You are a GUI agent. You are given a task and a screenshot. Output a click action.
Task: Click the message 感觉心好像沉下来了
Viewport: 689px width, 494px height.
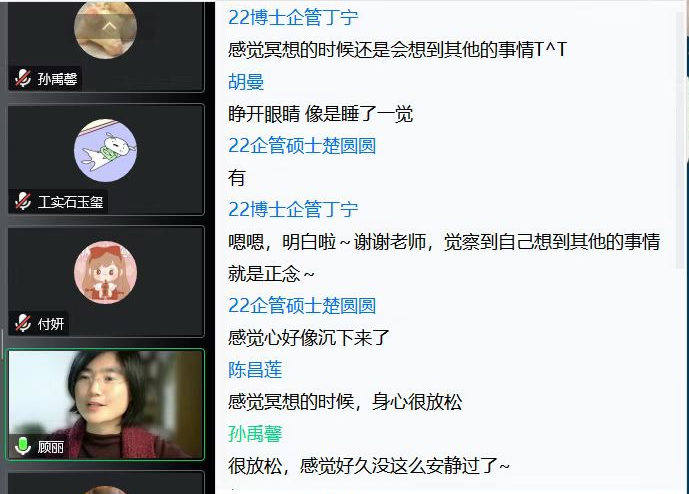pyautogui.click(x=308, y=338)
